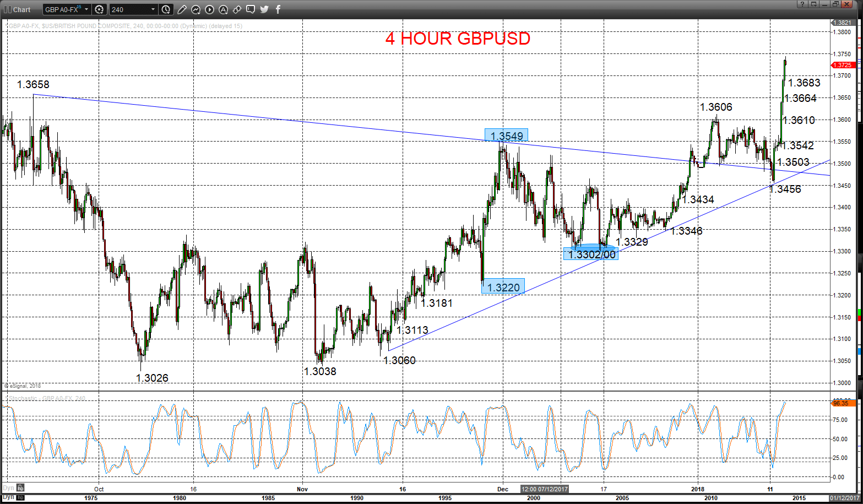The height and width of the screenshot is (504, 863).
Task: Click the 1.3181 annotation label
Action: coord(436,302)
